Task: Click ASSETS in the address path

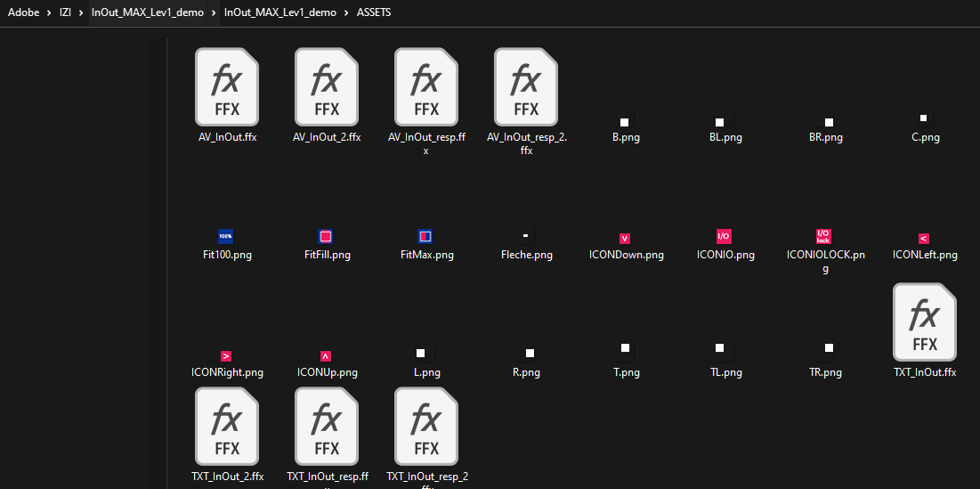Action: point(374,12)
